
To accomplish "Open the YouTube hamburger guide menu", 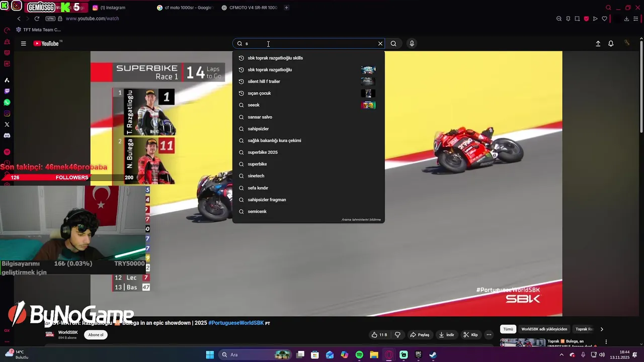I will pos(23,44).
